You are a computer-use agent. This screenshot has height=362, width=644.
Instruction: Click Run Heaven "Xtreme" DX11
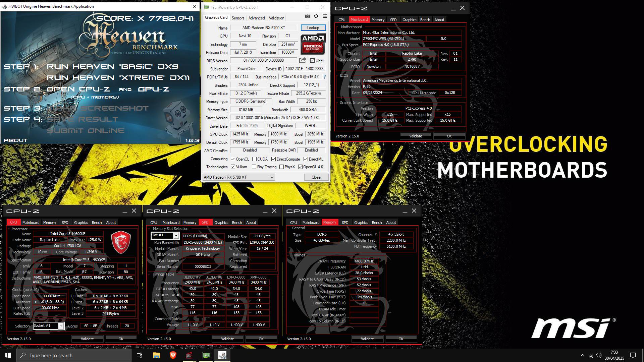(x=118, y=78)
